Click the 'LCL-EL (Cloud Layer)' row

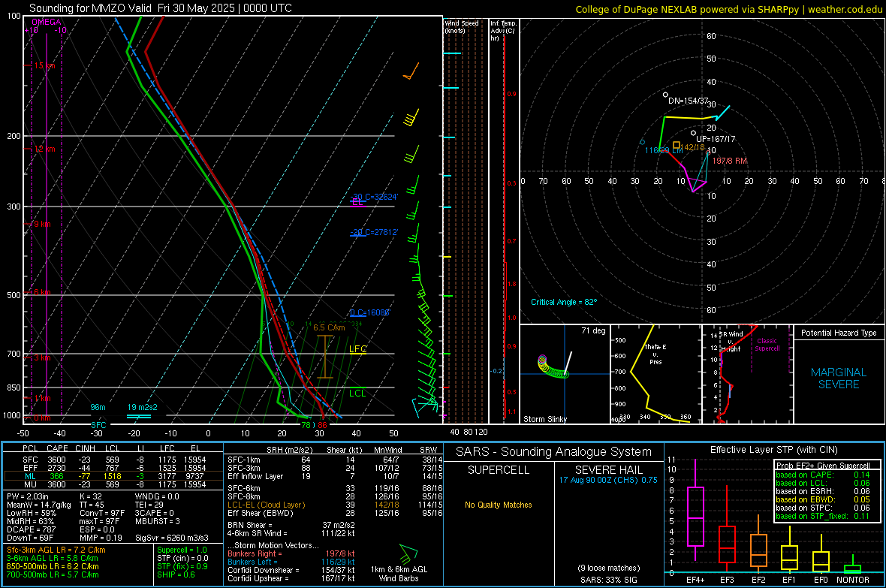335,505
